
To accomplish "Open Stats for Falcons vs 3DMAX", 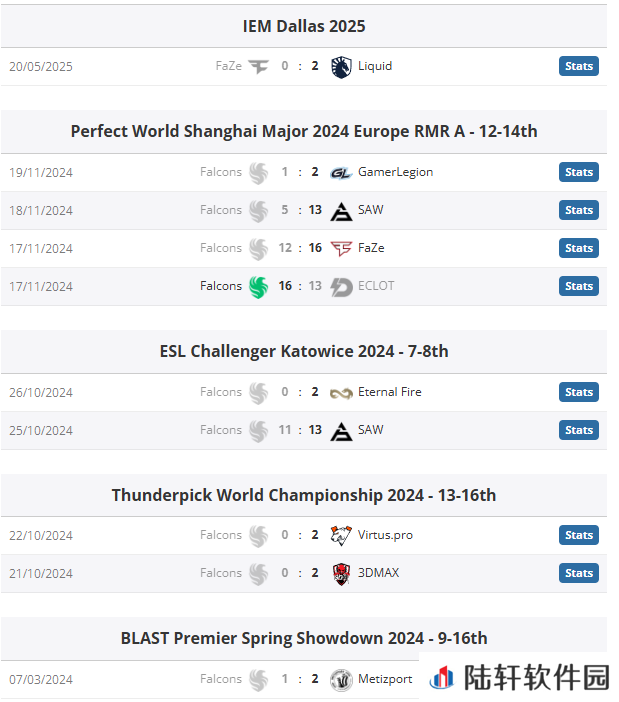I will point(578,574).
